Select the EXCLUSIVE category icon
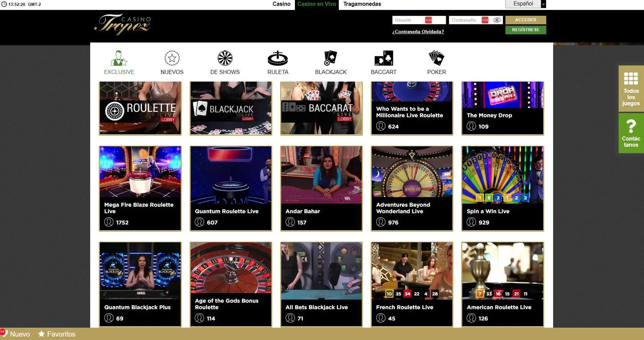This screenshot has width=644, height=340. coord(119,62)
